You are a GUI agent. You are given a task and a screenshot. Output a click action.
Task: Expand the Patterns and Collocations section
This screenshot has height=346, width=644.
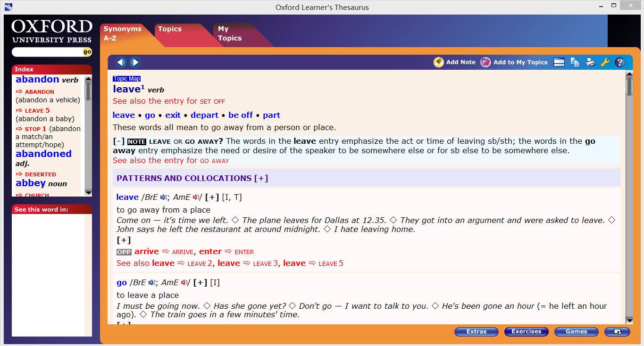tap(261, 178)
